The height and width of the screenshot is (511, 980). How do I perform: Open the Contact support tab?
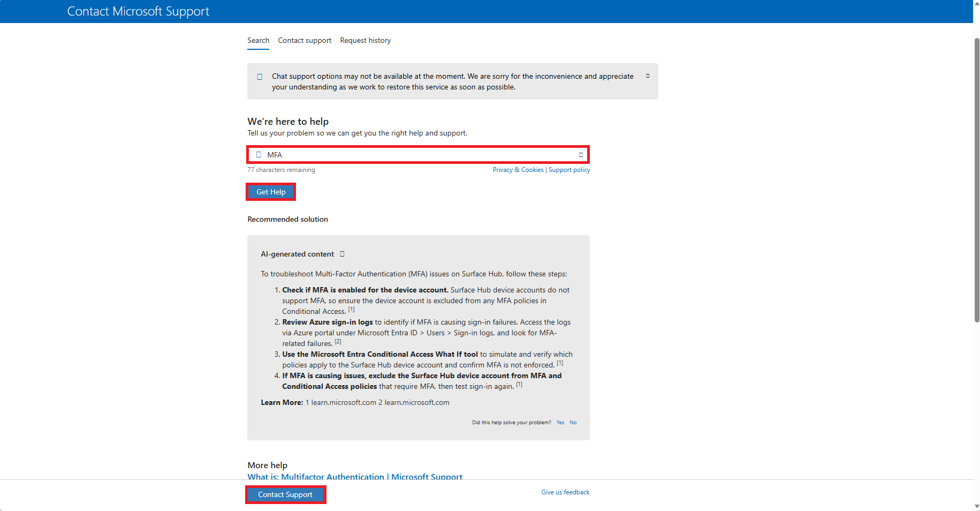305,41
